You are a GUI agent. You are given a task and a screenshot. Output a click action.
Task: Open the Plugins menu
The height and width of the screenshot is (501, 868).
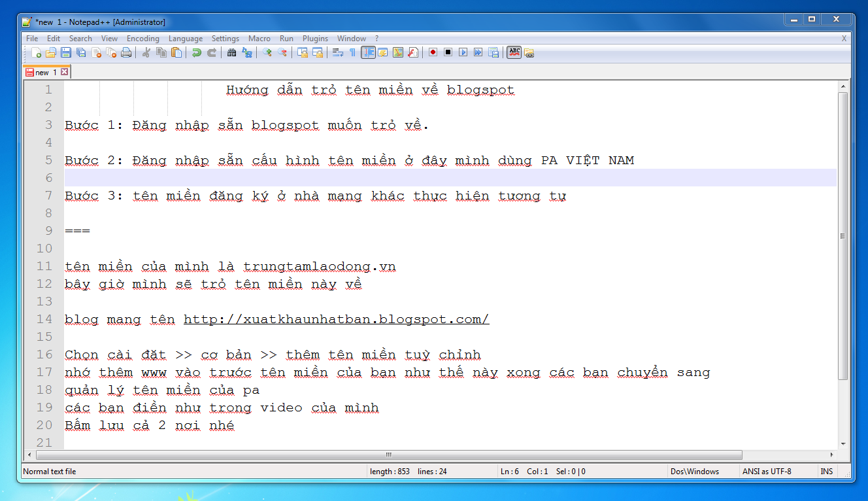(x=316, y=39)
